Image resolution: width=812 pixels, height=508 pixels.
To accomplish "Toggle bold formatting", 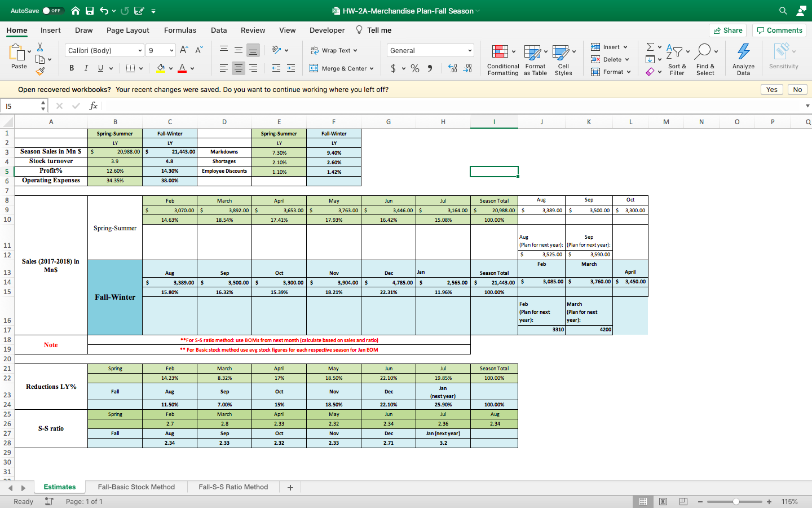I will pos(71,68).
